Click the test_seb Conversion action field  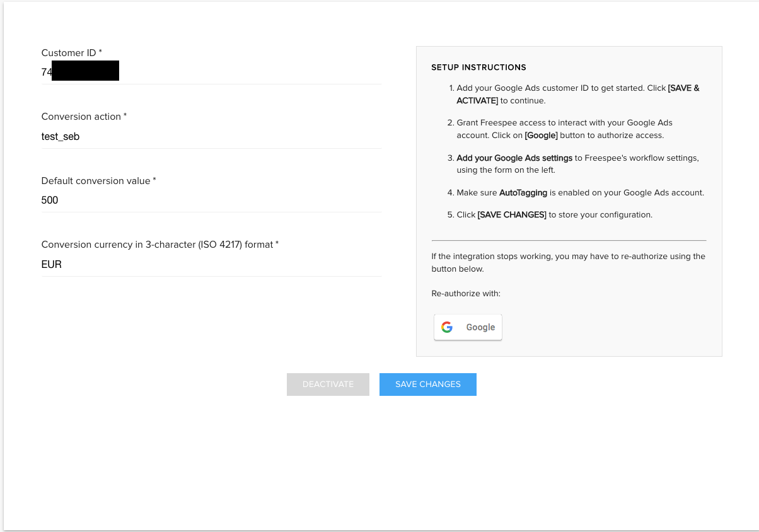(x=211, y=136)
